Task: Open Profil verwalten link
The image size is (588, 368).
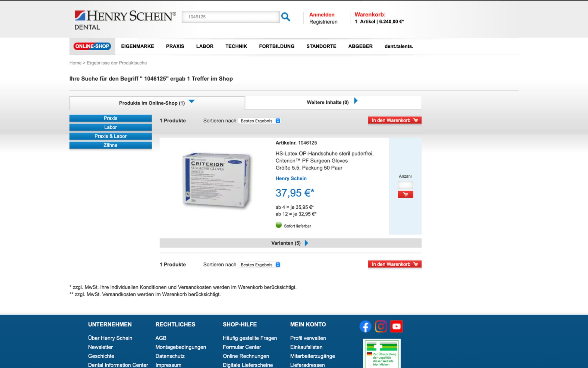Action: [308, 338]
